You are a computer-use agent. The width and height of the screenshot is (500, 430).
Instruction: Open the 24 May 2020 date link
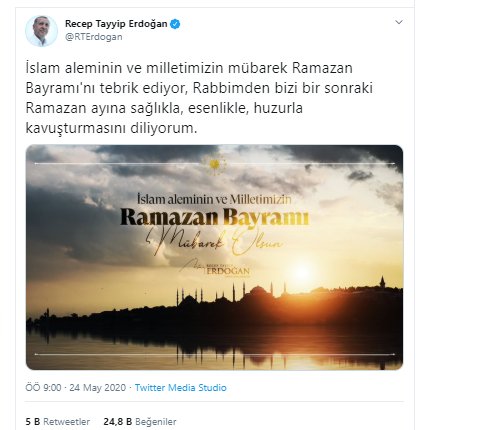tap(98, 388)
